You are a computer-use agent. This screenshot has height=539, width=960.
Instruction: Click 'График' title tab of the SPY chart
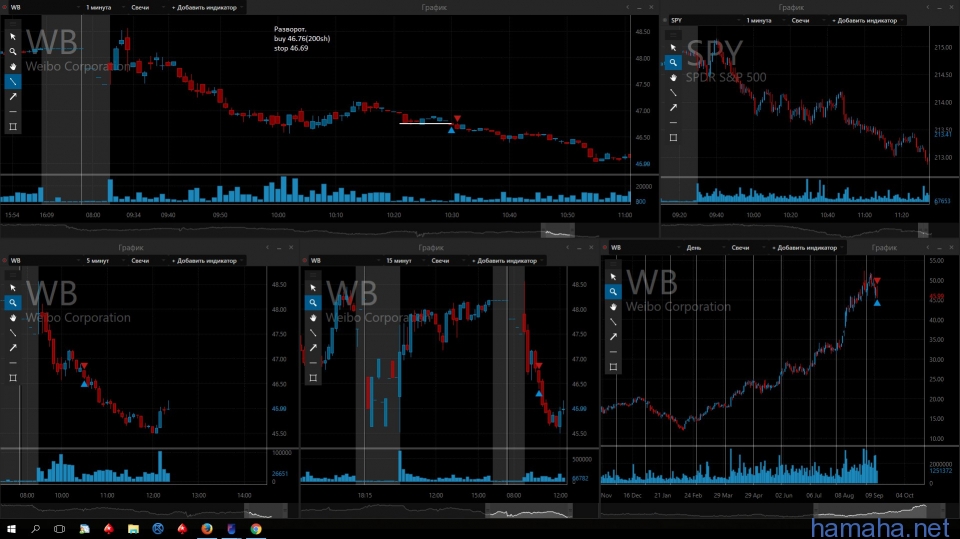point(791,7)
